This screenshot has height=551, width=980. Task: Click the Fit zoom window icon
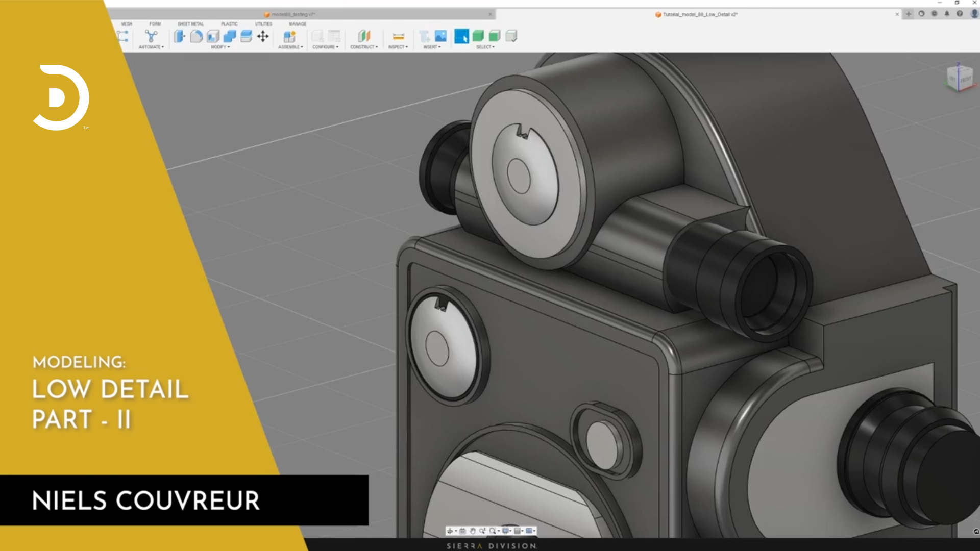pyautogui.click(x=493, y=531)
